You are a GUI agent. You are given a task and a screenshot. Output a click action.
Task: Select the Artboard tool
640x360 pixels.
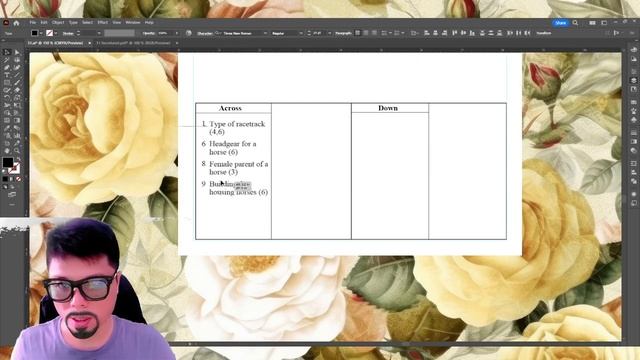coord(7,143)
